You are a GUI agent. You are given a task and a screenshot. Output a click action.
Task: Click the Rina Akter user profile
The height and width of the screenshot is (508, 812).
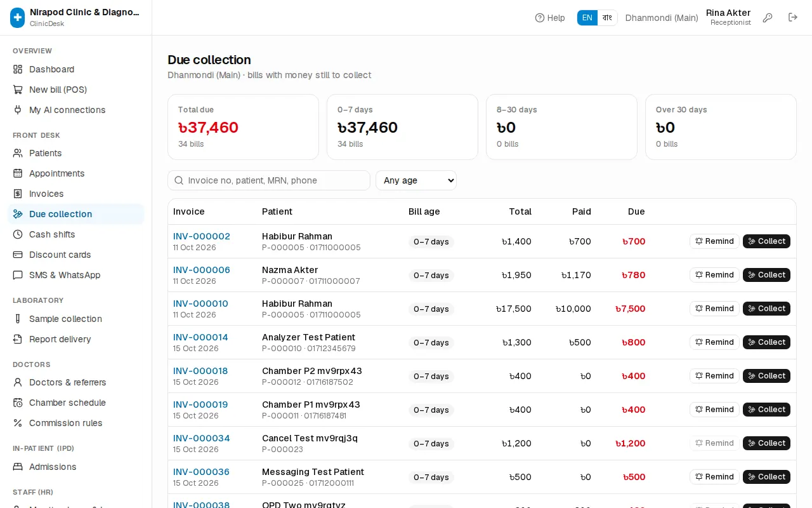[x=728, y=17]
